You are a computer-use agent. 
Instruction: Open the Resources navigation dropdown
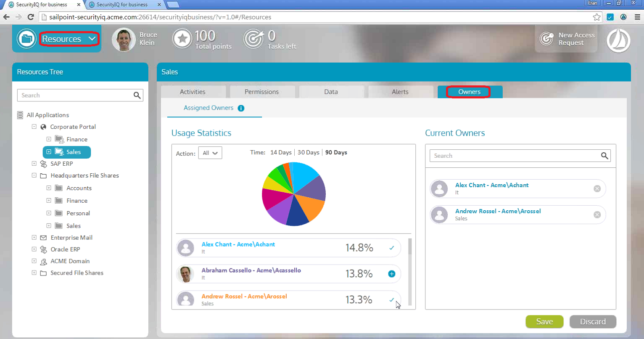69,39
